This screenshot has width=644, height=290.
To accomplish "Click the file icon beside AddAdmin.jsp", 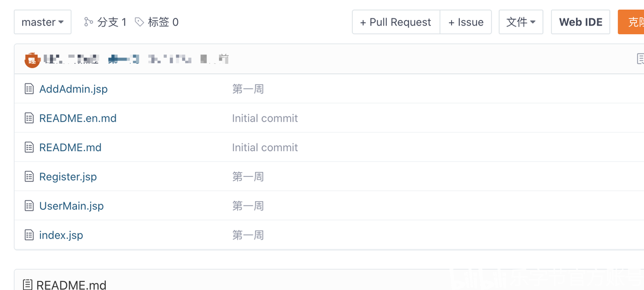I will [29, 89].
